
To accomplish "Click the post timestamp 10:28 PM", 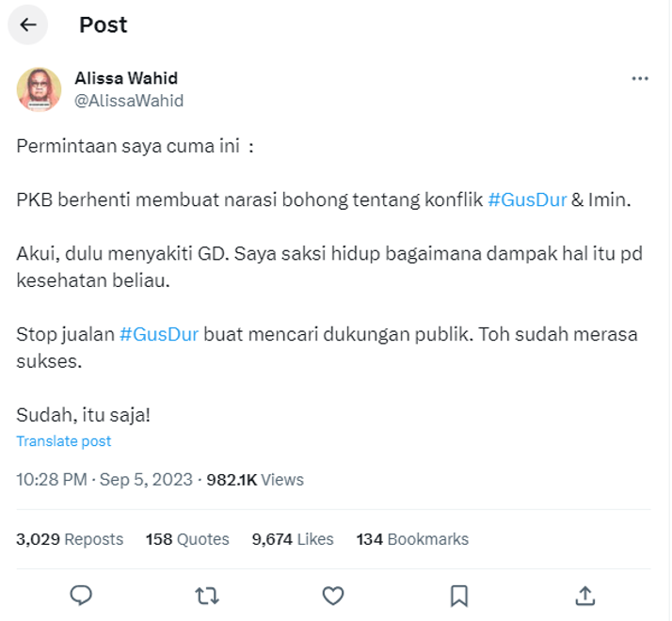I will click(x=53, y=480).
